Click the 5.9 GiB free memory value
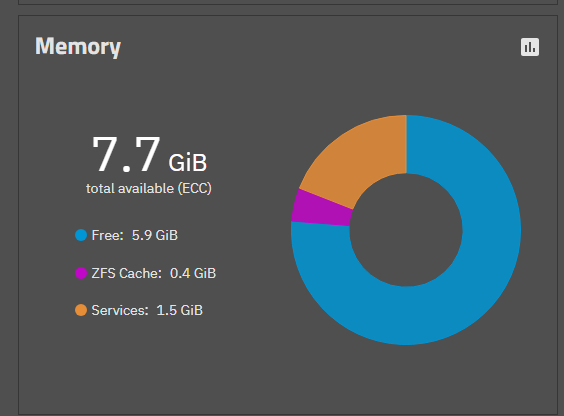 (x=155, y=235)
